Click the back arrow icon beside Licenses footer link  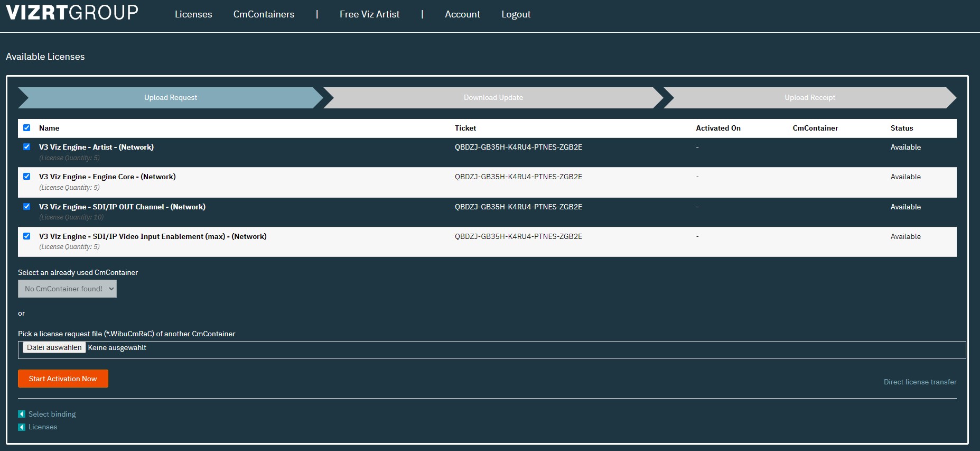(x=22, y=427)
